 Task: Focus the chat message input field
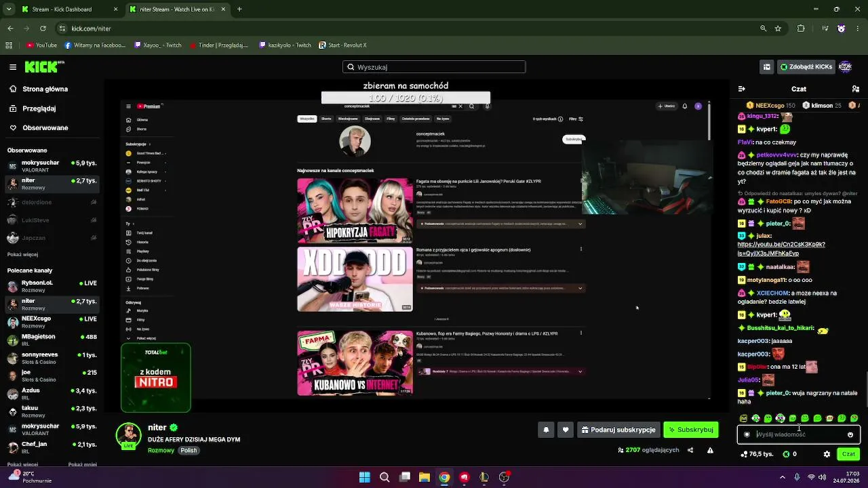coord(798,434)
